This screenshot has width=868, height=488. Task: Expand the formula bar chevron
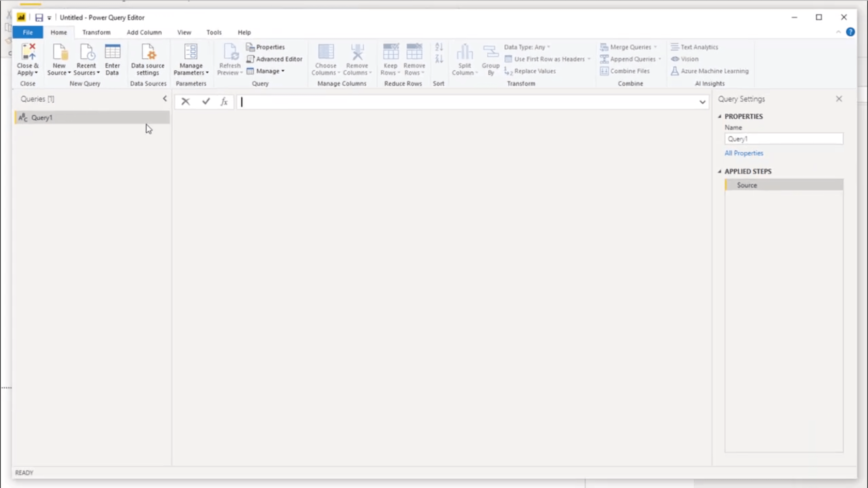click(x=702, y=102)
